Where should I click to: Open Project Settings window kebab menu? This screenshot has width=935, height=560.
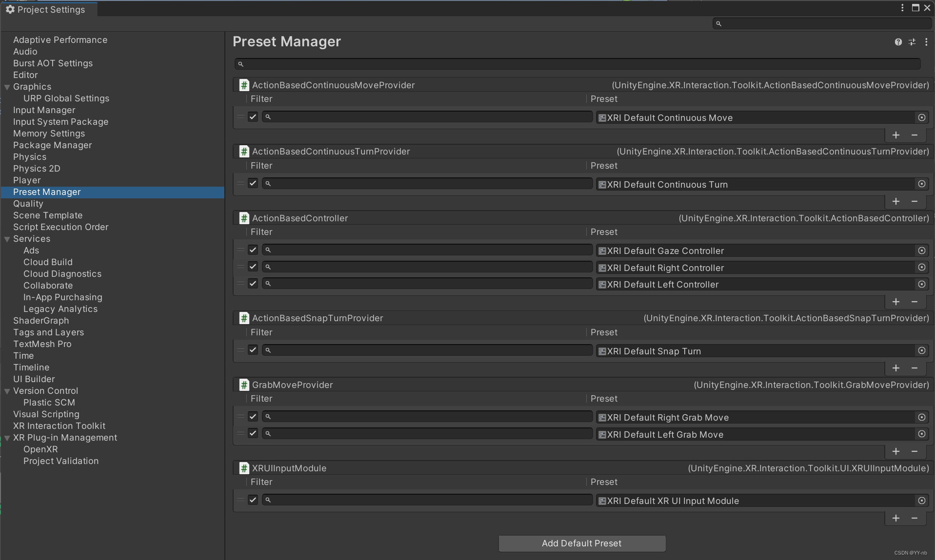[902, 8]
